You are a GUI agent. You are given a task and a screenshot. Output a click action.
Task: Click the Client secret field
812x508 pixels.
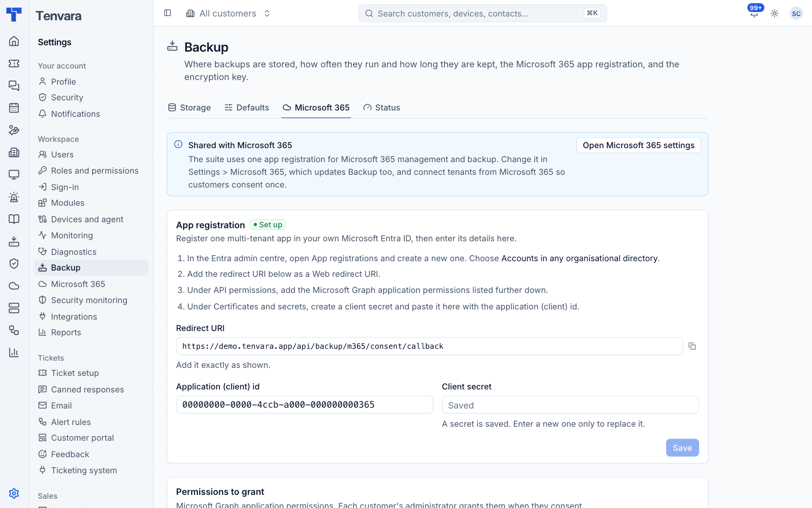tap(570, 405)
